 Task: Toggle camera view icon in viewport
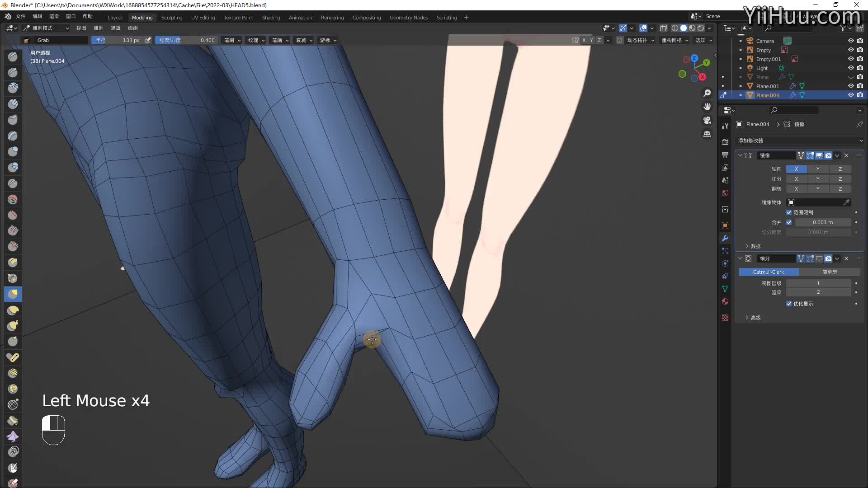tap(707, 120)
